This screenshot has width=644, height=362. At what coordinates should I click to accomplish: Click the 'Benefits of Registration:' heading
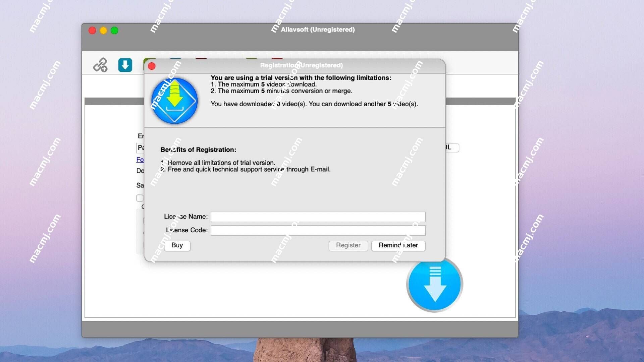tap(198, 150)
